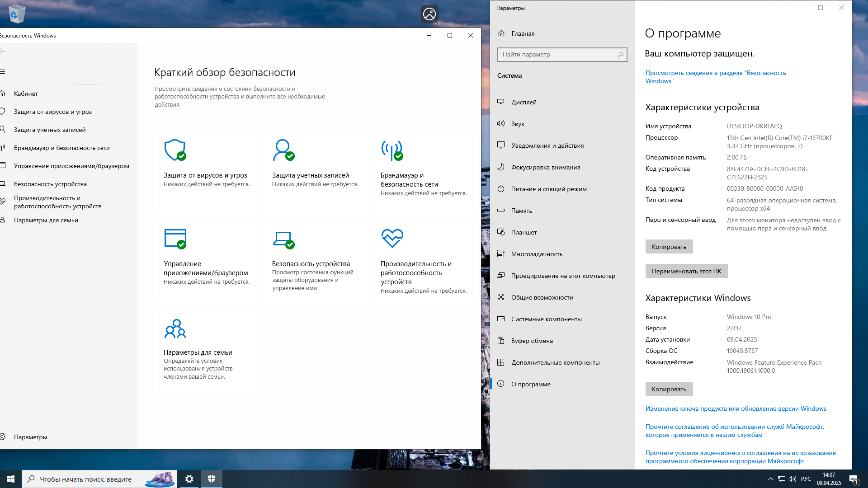
Task: Click Копировать under device specifications
Action: tap(669, 247)
